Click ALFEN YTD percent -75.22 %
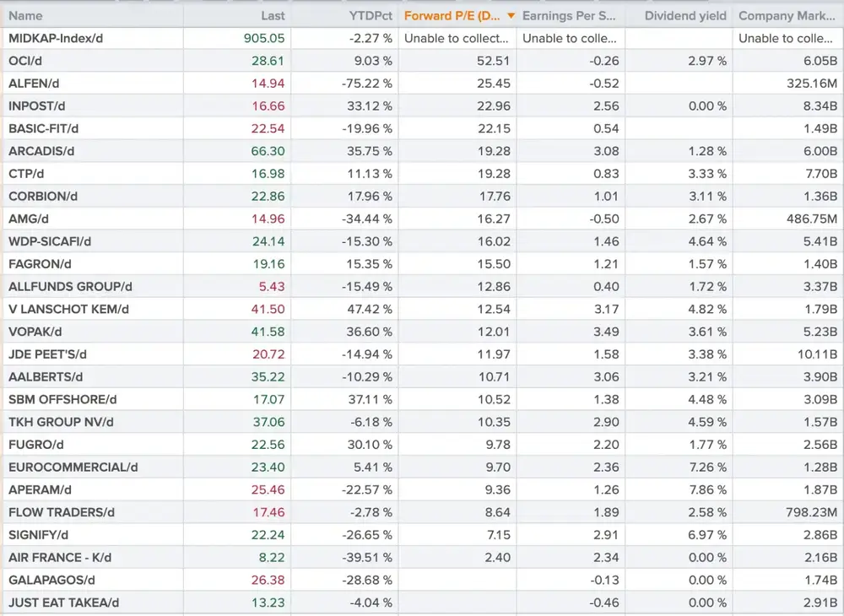 click(367, 84)
